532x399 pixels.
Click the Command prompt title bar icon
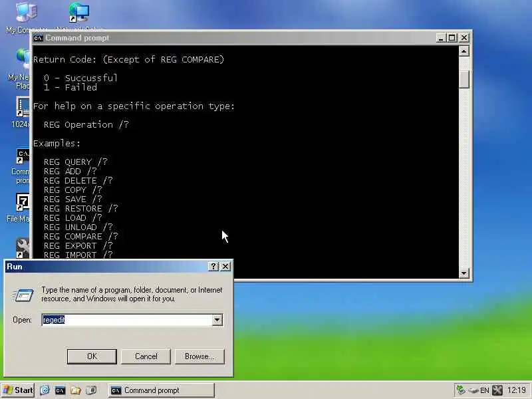pyautogui.click(x=38, y=38)
